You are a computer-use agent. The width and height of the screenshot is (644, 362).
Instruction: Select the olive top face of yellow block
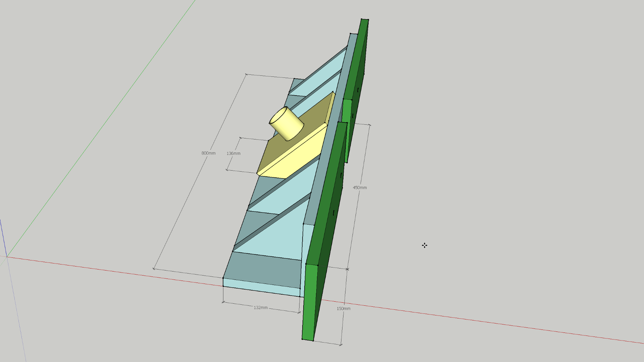point(295,138)
